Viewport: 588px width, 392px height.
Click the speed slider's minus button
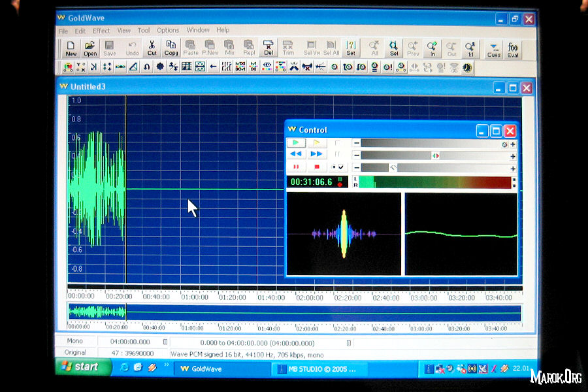[x=357, y=167]
